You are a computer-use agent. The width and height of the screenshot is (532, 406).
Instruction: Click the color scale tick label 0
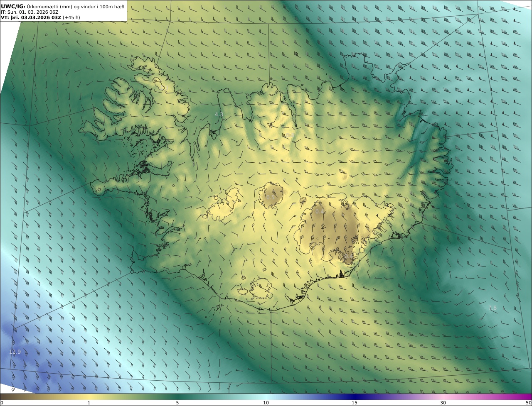[2, 403]
